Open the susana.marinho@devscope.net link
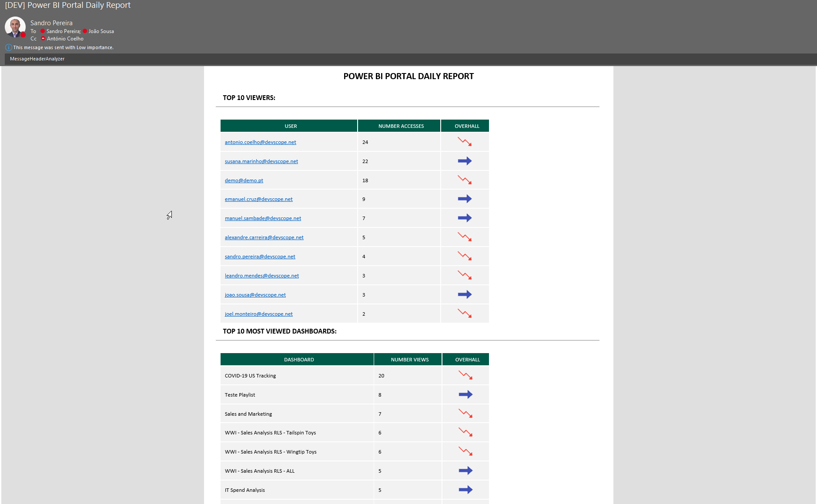This screenshot has width=817, height=504. tap(261, 161)
